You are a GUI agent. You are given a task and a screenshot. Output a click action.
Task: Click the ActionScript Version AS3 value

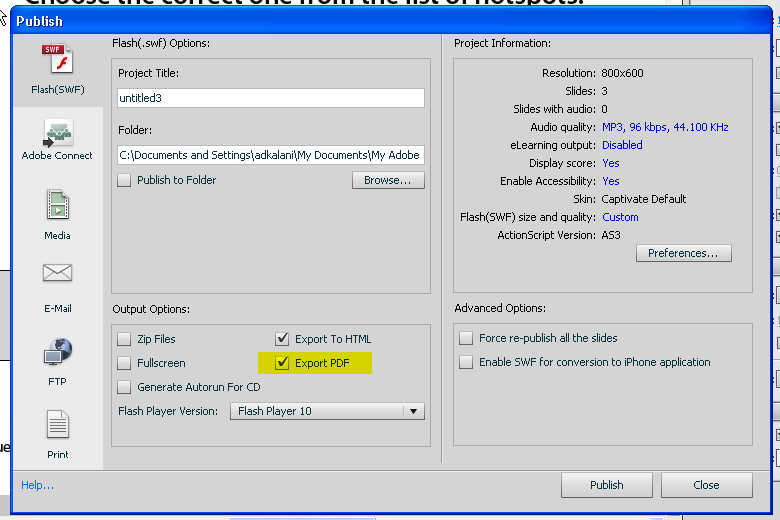pos(611,235)
